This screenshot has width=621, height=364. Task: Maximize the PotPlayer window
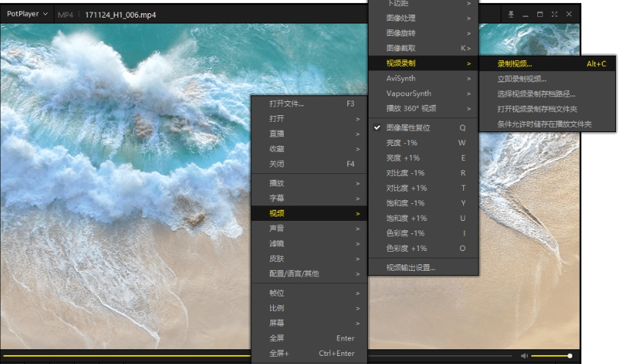[x=540, y=15]
